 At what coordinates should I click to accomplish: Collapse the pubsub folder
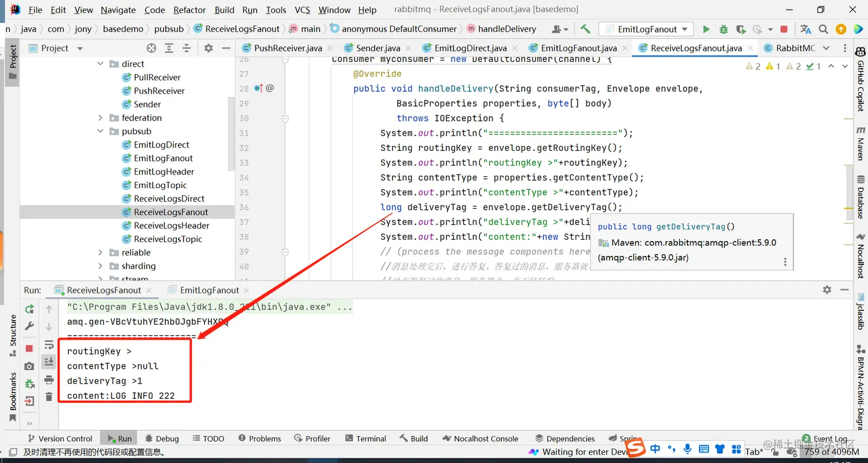coord(100,131)
